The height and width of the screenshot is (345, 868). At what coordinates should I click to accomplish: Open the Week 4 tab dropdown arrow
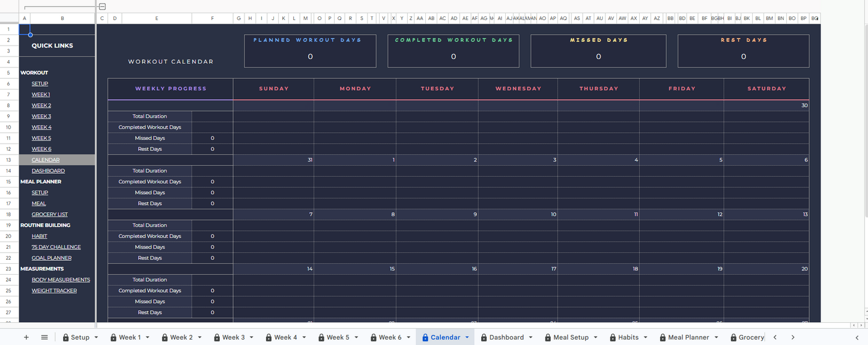click(305, 338)
